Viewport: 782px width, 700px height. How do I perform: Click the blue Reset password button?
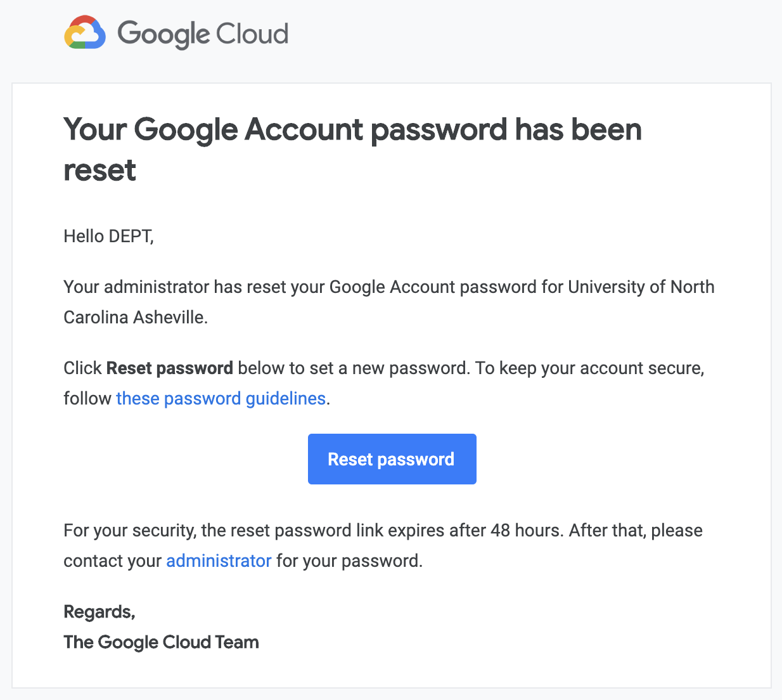tap(392, 459)
